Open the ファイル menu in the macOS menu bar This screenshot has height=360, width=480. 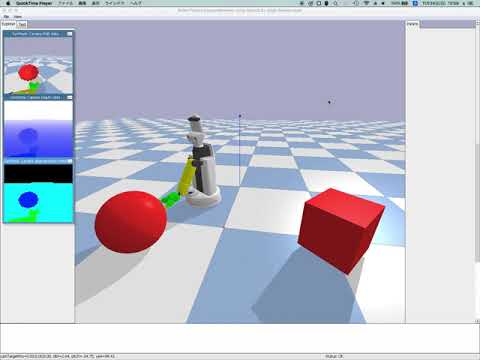[65, 3]
